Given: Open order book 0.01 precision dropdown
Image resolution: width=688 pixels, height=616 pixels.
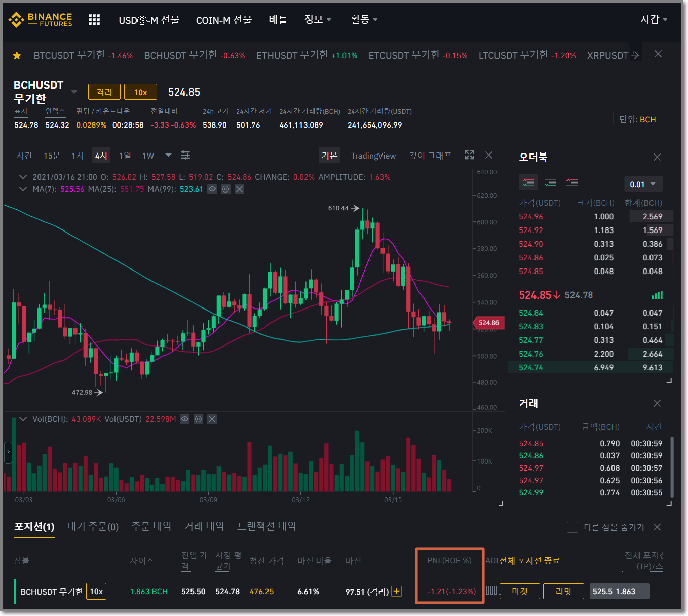Looking at the screenshot, I should click(x=643, y=184).
